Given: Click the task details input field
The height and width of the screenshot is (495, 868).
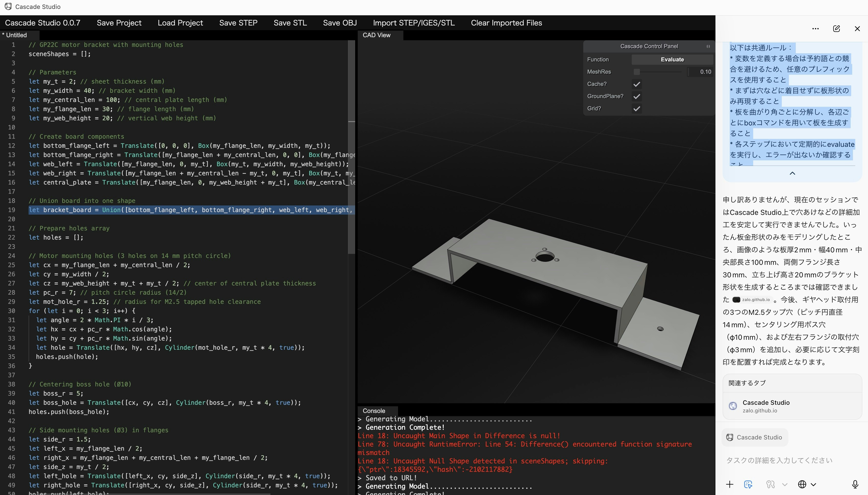Looking at the screenshot, I should (779, 460).
